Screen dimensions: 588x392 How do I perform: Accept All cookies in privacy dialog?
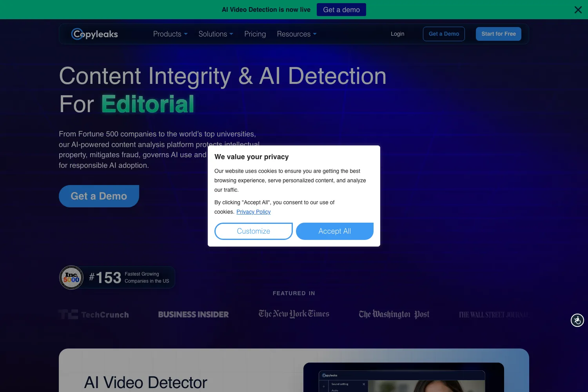(335, 231)
